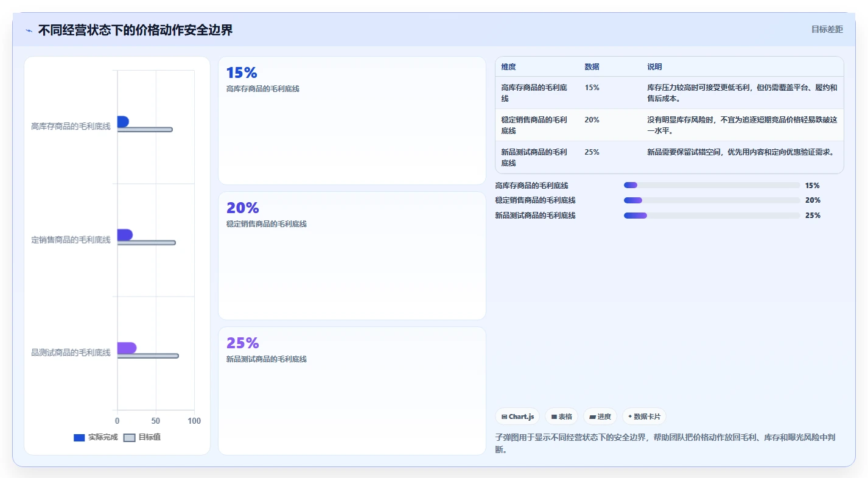868x478 pixels.
Task: Click the 数据卡片 tag chip
Action: (x=644, y=416)
